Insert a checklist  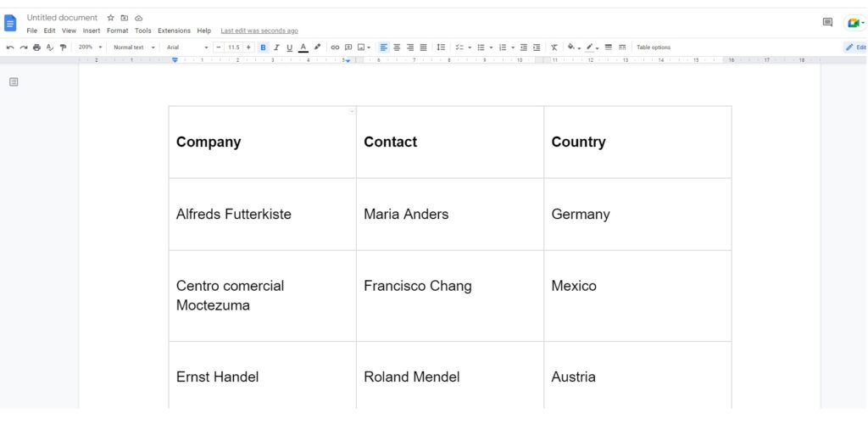tap(459, 47)
